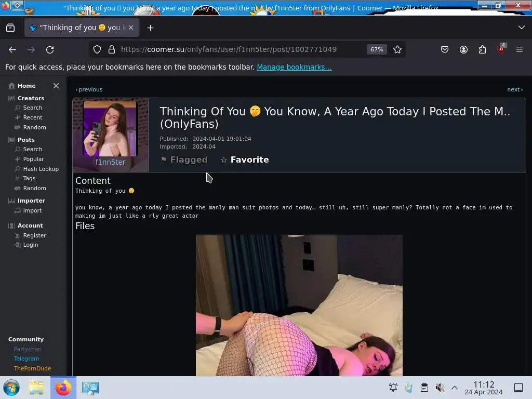The height and width of the screenshot is (399, 532).
Task: Open the clock showing 11:12
Action: (x=484, y=388)
